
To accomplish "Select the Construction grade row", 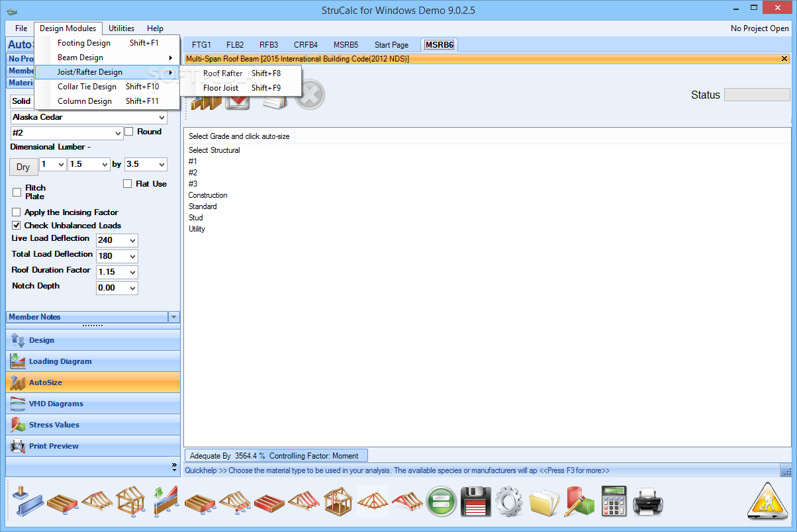I will (208, 195).
